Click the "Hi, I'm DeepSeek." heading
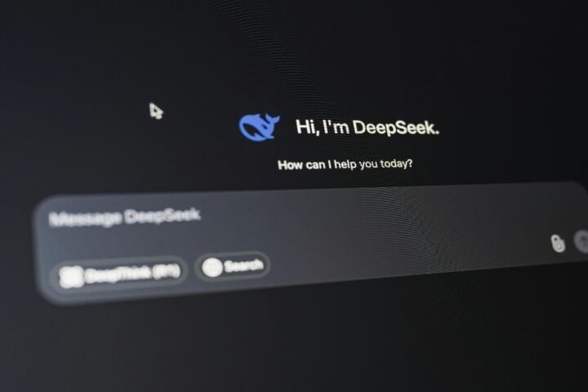The height and width of the screenshot is (392, 588). (x=367, y=127)
